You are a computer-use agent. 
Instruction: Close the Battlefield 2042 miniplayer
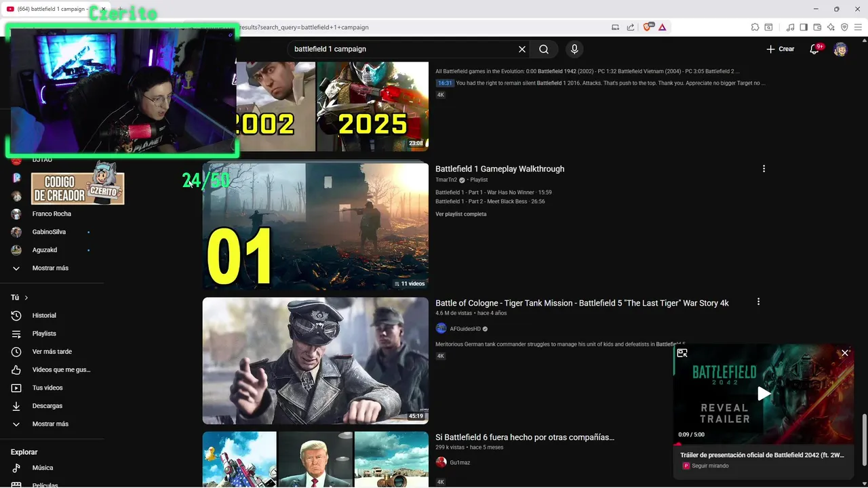[845, 353]
